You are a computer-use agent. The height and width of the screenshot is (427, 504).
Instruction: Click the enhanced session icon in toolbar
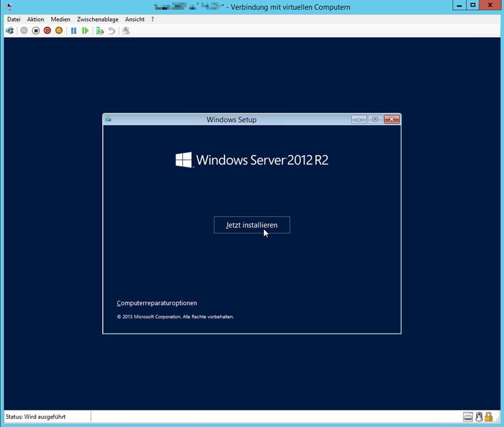pos(126,31)
